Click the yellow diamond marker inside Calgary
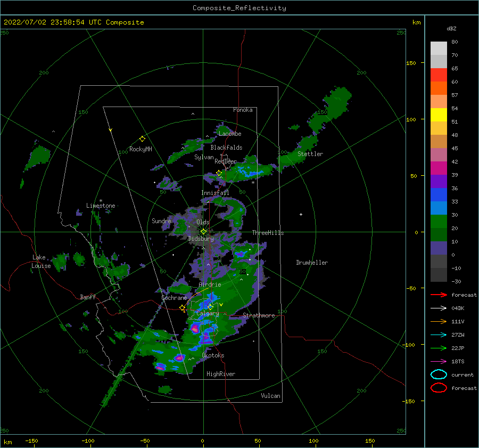This screenshot has width=479, height=448. pyautogui.click(x=210, y=307)
